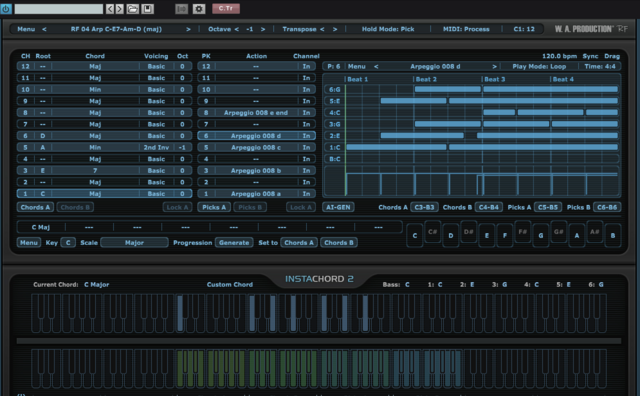Click the compare icon in top bar
This screenshot has width=640, height=396.
[182, 9]
